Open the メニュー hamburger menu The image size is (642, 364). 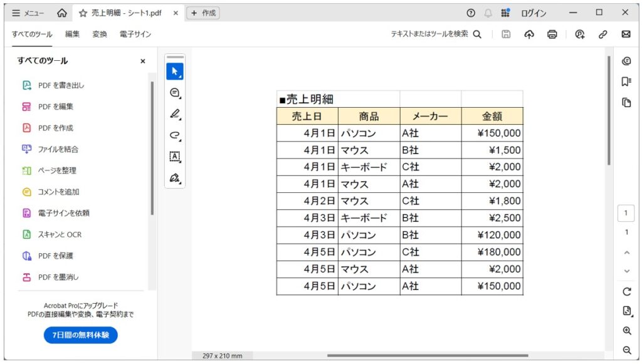tap(28, 13)
